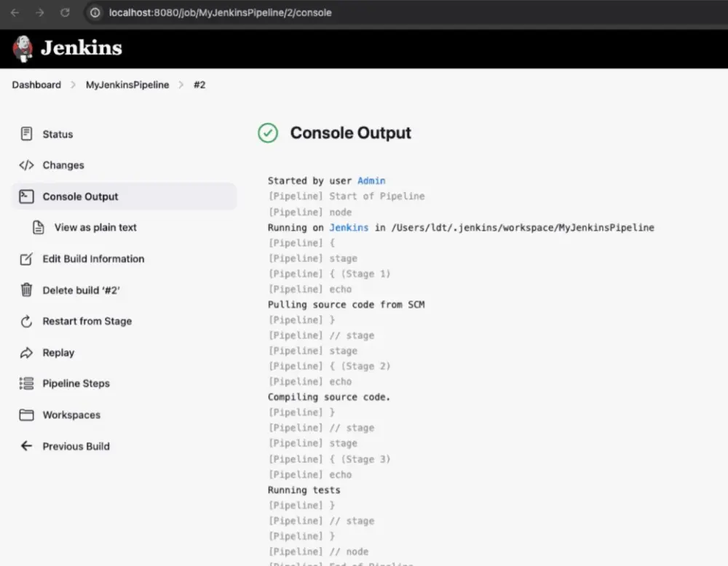This screenshot has height=566, width=728.
Task: Open the Jenkins node link in console
Action: [349, 228]
